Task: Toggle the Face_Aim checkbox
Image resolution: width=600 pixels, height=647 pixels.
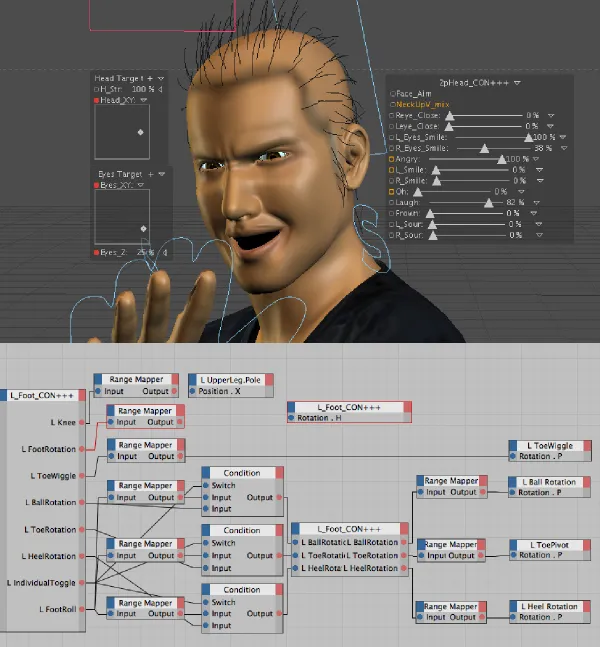Action: pos(392,94)
